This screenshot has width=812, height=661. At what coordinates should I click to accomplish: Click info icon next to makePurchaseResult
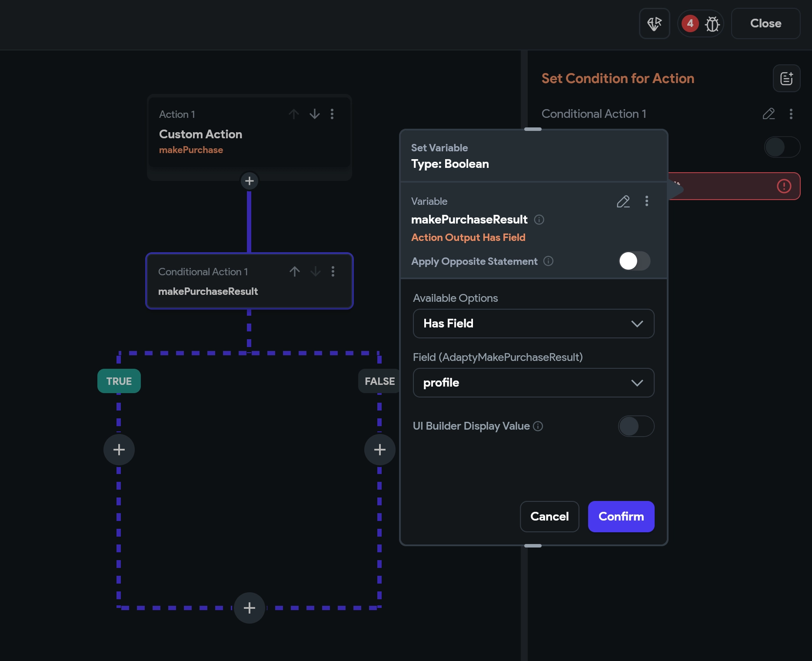(539, 220)
